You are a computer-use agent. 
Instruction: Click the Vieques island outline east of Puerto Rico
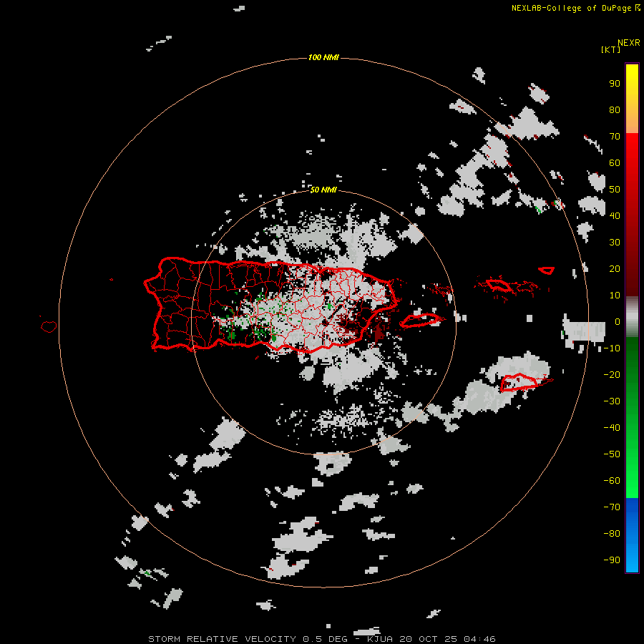click(421, 320)
